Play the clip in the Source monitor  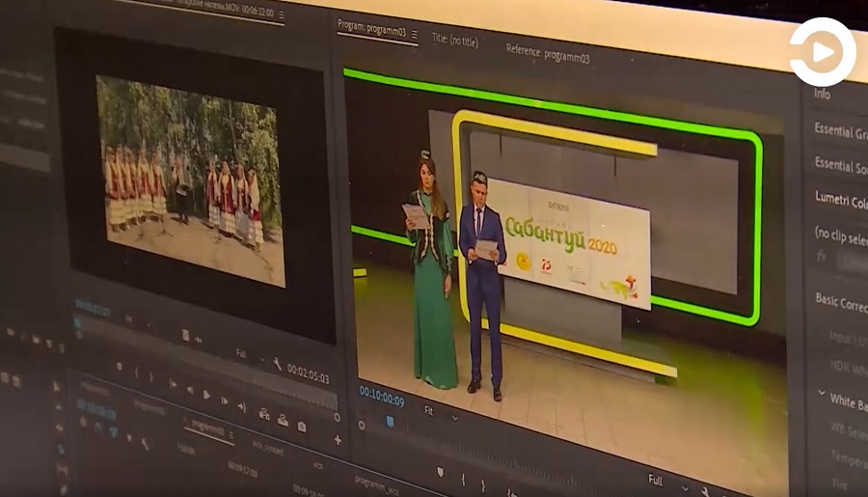point(206,395)
